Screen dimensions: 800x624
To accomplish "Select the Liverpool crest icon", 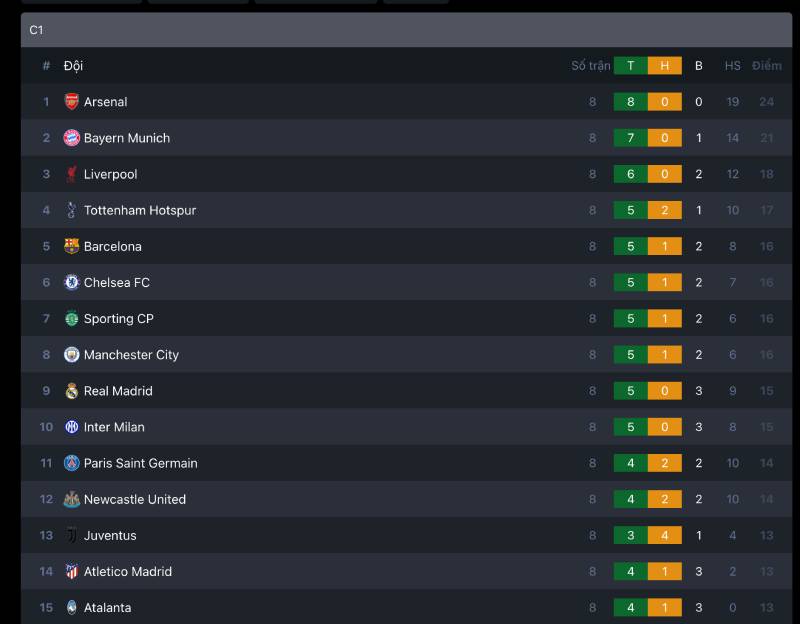I will 71,174.
